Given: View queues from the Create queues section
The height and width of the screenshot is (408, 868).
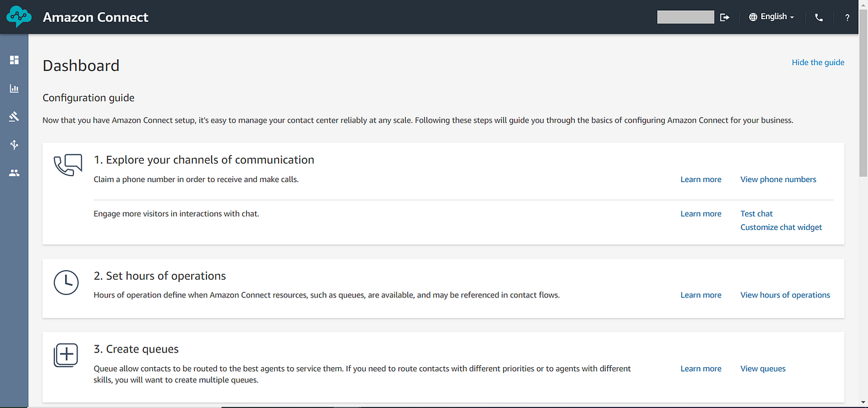Looking at the screenshot, I should pyautogui.click(x=763, y=368).
